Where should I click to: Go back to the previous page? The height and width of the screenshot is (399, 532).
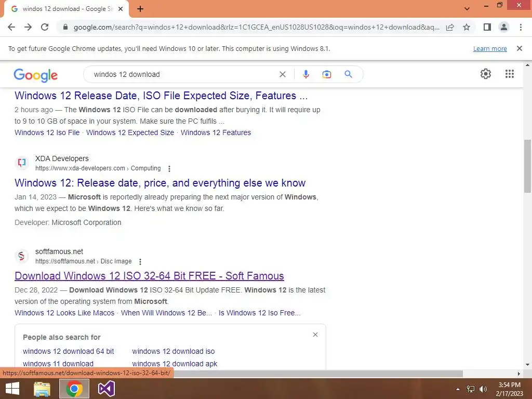(x=11, y=27)
